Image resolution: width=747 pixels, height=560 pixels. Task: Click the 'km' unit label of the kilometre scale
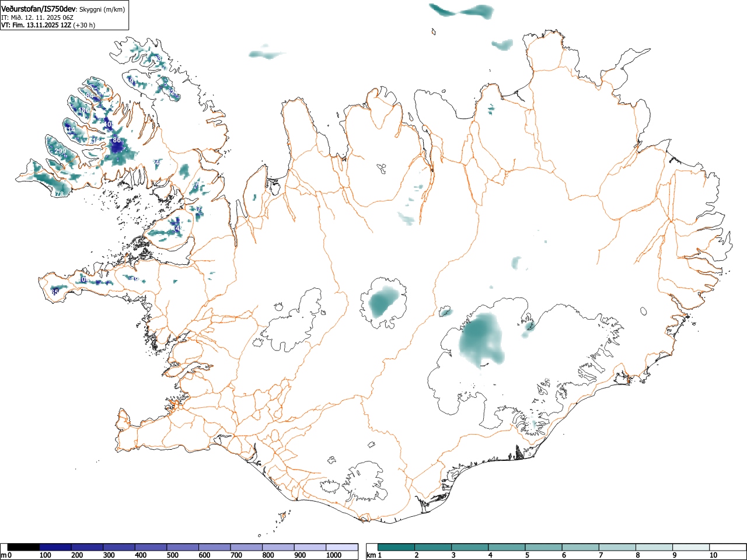pos(371,556)
